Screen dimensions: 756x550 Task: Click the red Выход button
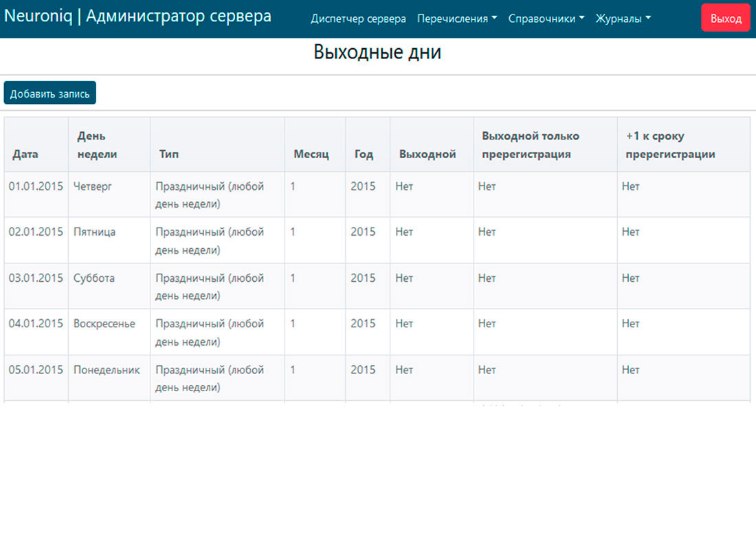click(726, 18)
